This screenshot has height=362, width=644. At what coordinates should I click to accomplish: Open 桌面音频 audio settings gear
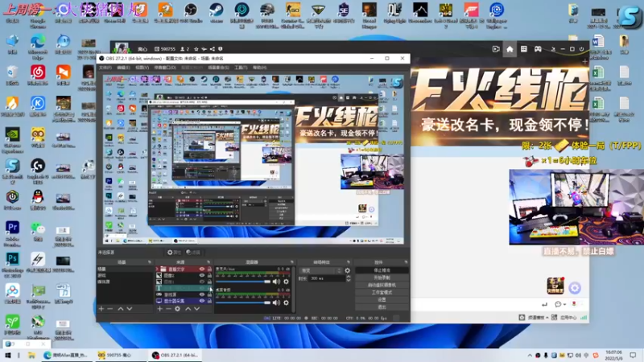(287, 302)
